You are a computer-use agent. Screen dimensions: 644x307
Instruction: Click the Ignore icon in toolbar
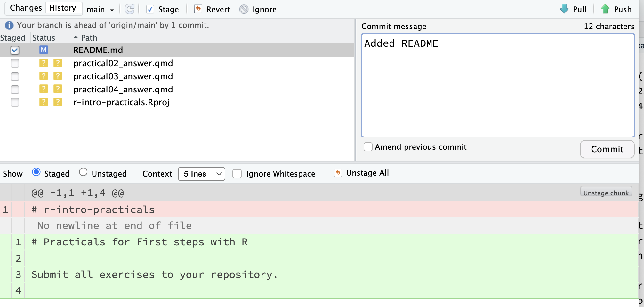point(244,9)
